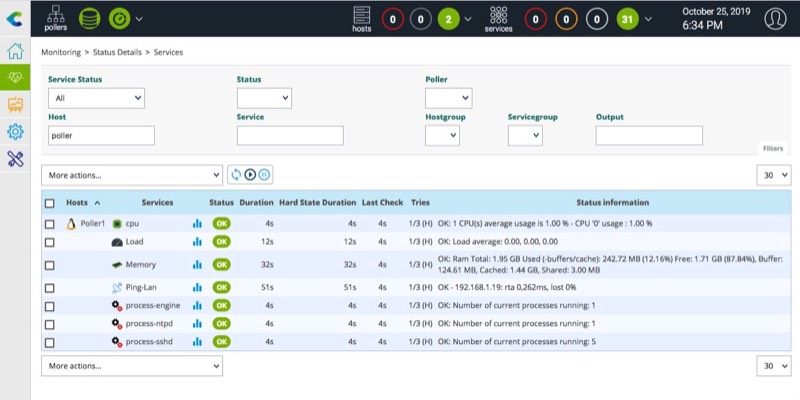The height and width of the screenshot is (400, 800).
Task: Open the Poller1 host link
Action: coord(92,224)
